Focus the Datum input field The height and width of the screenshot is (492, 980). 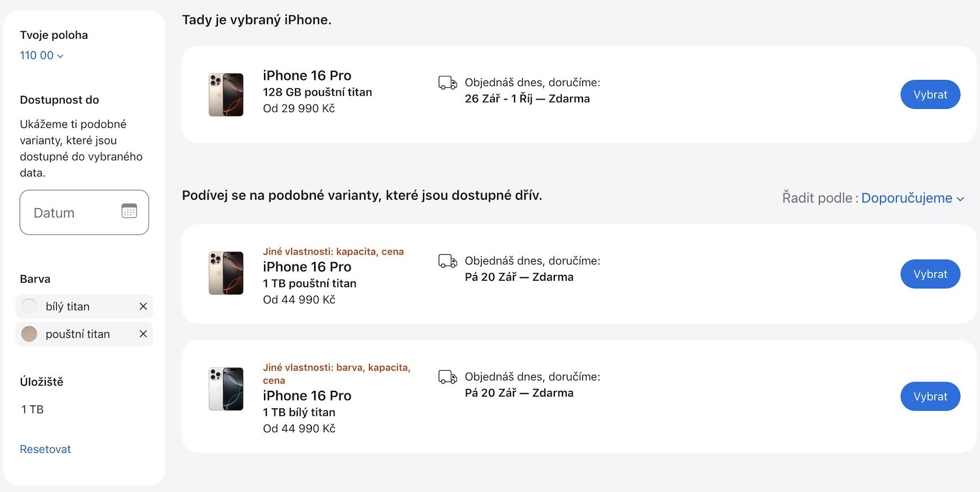(x=84, y=212)
